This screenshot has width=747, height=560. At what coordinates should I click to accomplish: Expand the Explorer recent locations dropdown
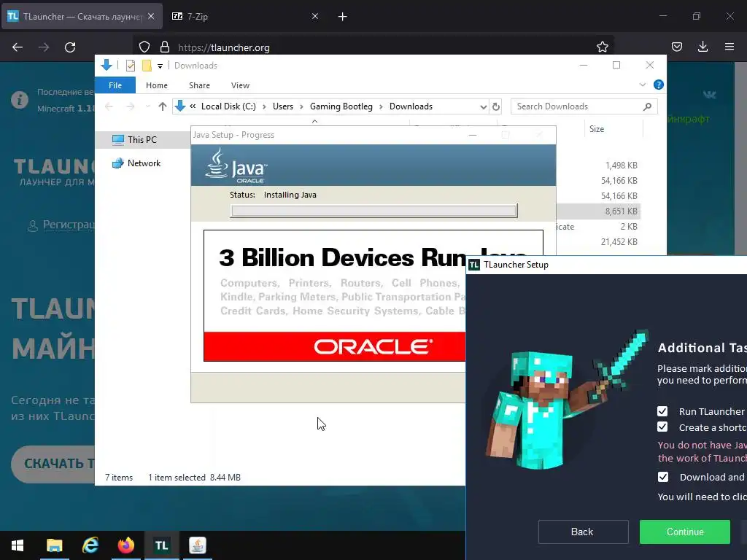click(x=147, y=106)
